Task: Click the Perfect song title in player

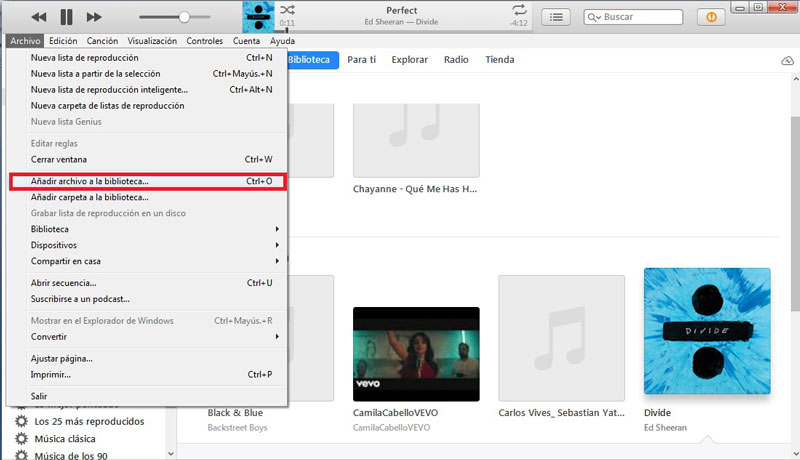Action: click(402, 10)
